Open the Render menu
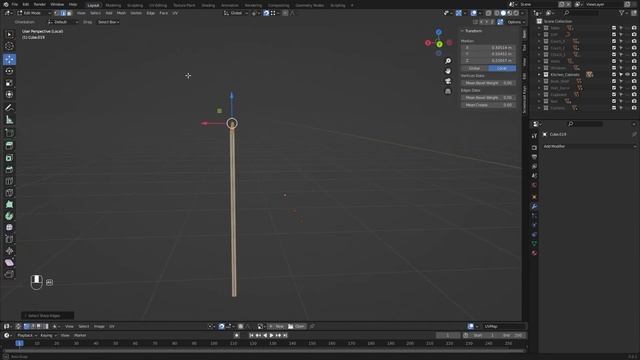Image resolution: width=640 pixels, height=360 pixels. [40, 4]
